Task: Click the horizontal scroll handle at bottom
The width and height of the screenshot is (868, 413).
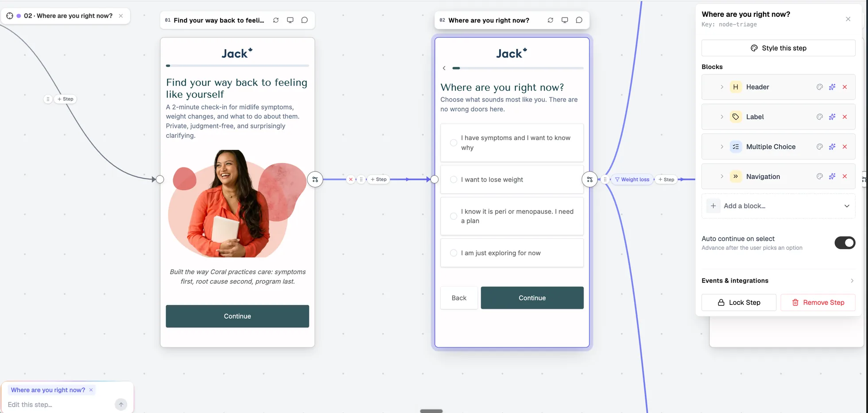Action: pos(431,411)
